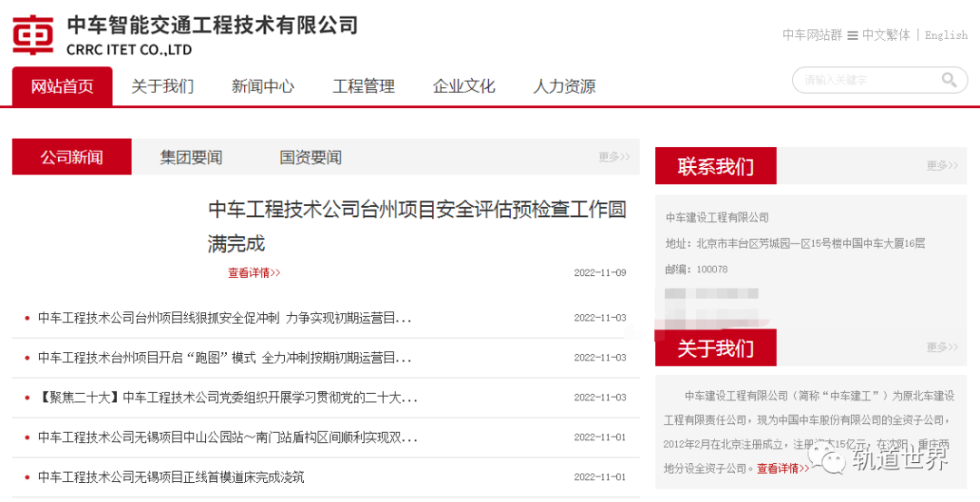
Task: Open the 关于我们 navigation menu
Action: (x=162, y=86)
